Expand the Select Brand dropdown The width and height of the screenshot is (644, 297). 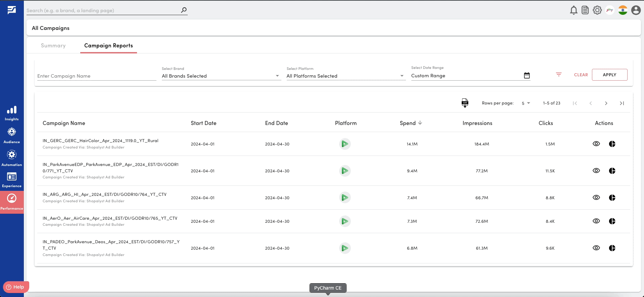221,76
